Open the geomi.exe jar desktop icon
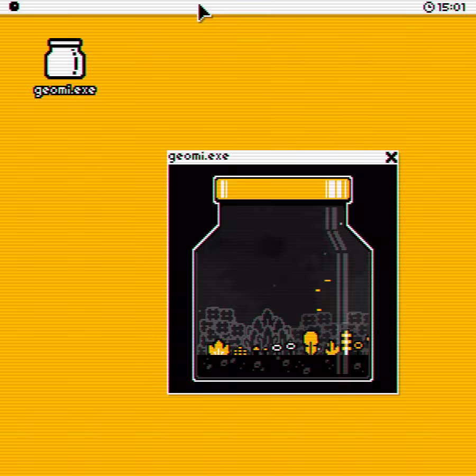 click(65, 58)
